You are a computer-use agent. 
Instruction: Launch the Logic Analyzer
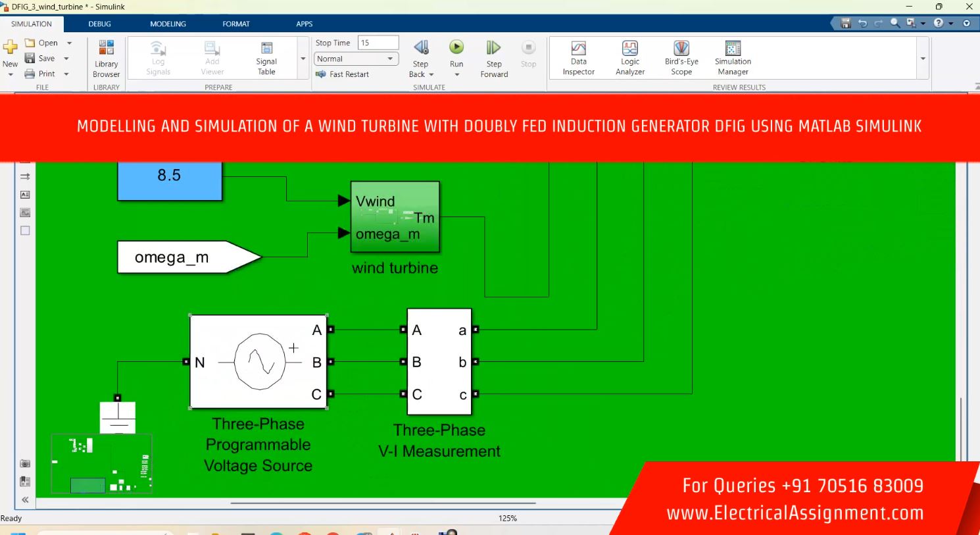[x=629, y=58]
